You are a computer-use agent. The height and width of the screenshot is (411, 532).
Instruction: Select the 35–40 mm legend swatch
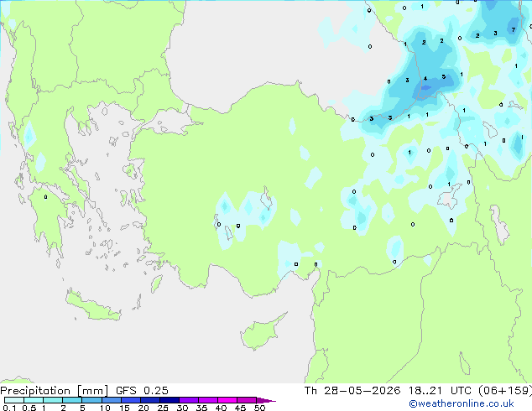pyautogui.click(x=207, y=400)
